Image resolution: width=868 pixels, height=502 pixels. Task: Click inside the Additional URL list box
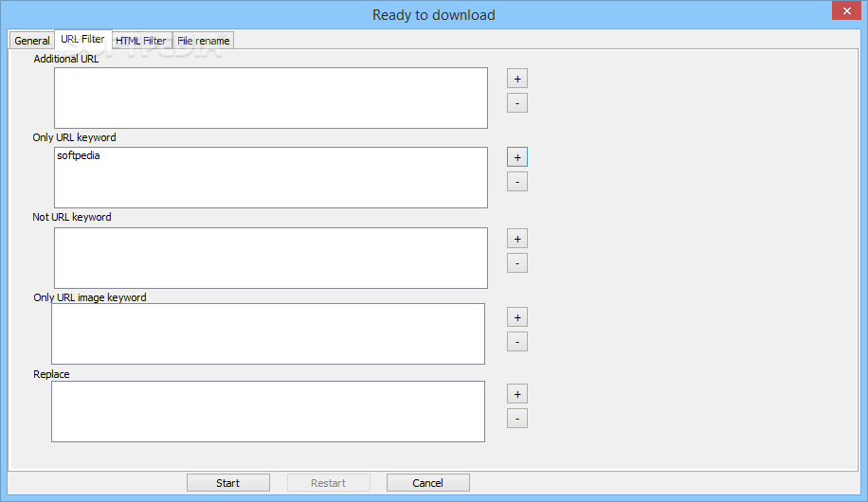(271, 98)
